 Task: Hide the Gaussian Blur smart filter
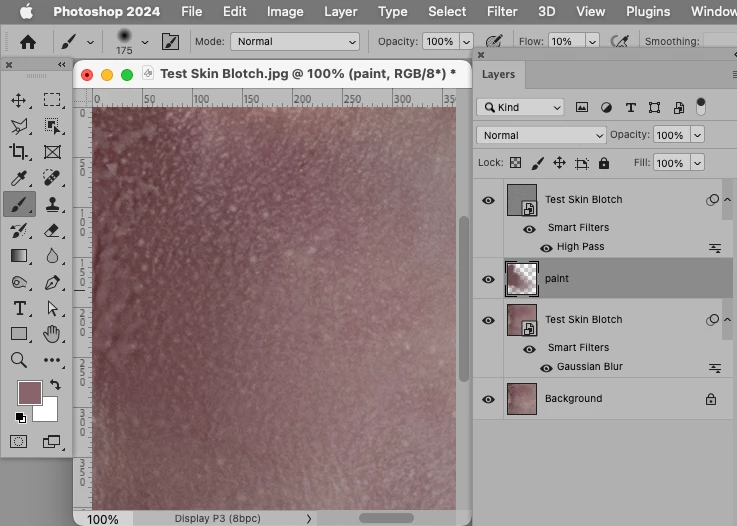point(546,368)
